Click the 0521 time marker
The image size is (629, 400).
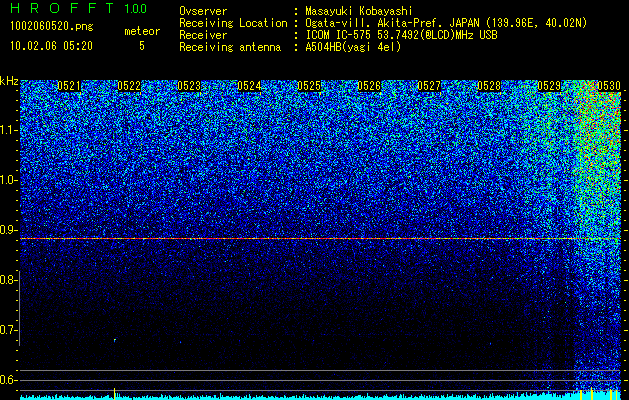[x=69, y=86]
